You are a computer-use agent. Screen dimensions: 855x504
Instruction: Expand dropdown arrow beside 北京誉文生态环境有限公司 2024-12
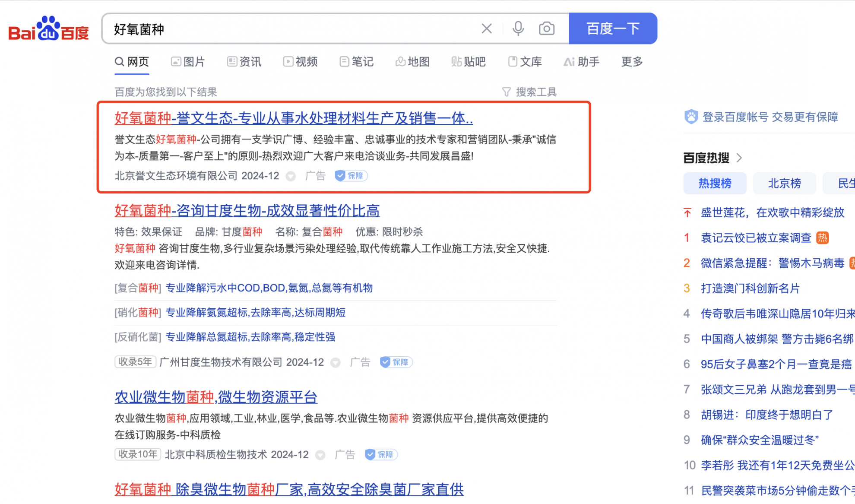tap(291, 176)
